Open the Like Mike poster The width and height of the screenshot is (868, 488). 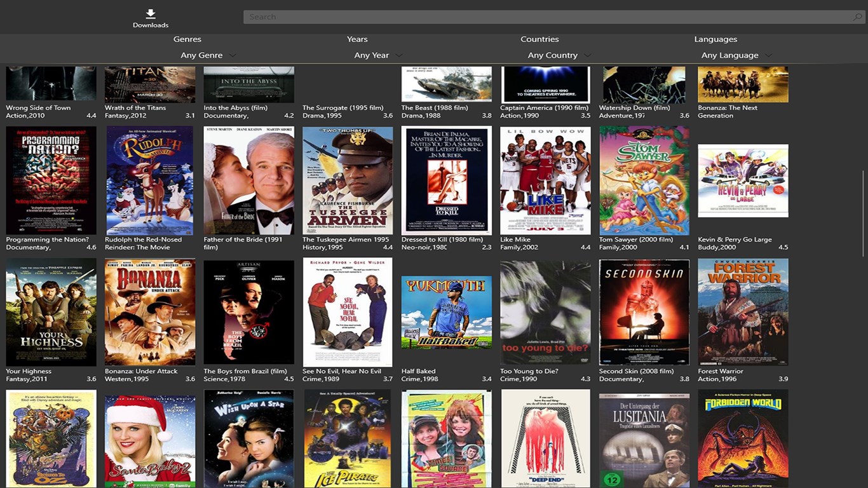tap(545, 180)
